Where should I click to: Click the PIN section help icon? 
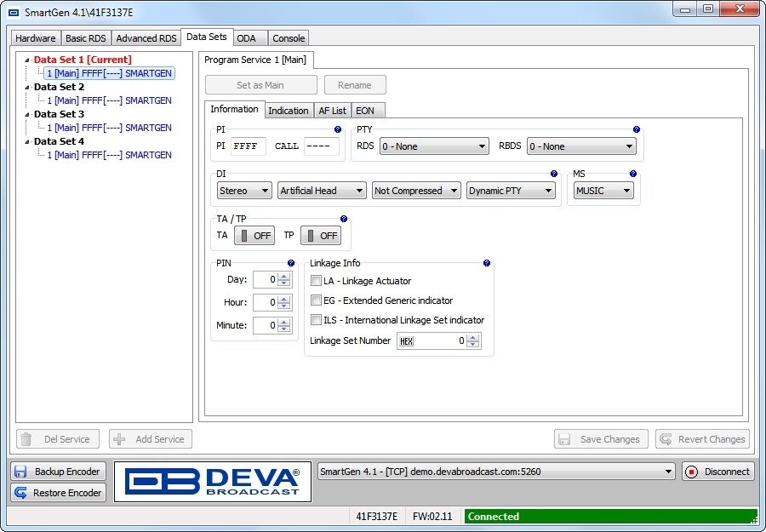pyautogui.click(x=291, y=264)
